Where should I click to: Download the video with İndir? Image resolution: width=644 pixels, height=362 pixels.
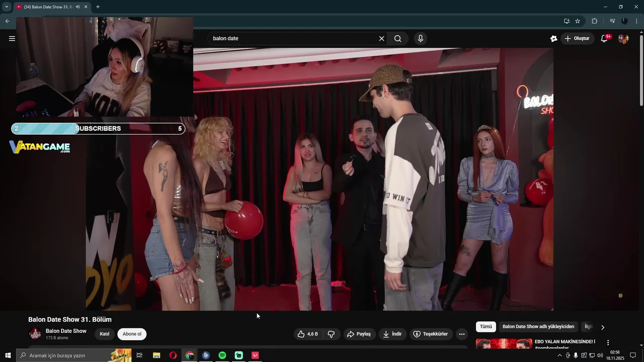392,334
